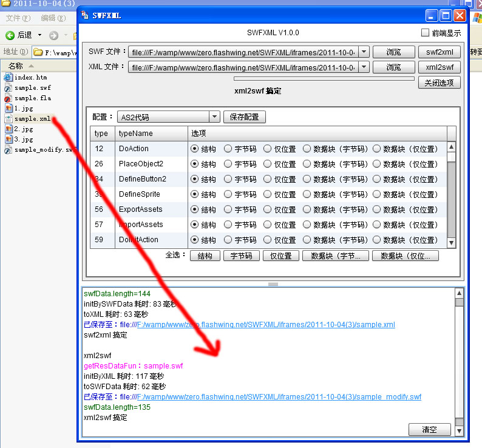Click the type column header
The width and height of the screenshot is (482, 448).
click(x=103, y=134)
